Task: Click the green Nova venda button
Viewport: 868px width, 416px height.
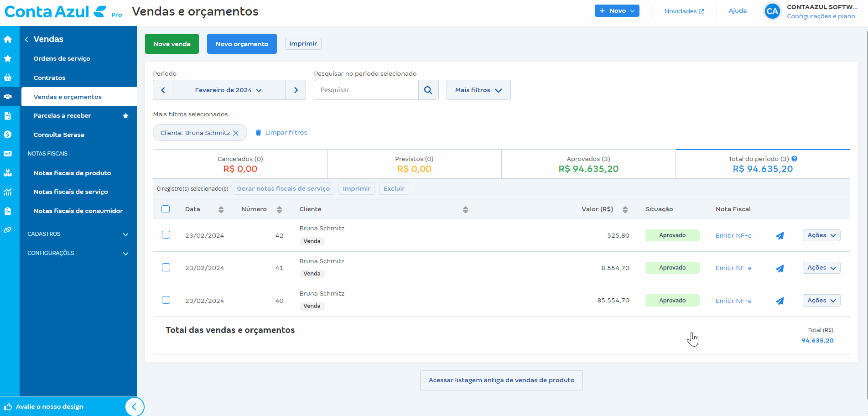Action: pyautogui.click(x=172, y=44)
